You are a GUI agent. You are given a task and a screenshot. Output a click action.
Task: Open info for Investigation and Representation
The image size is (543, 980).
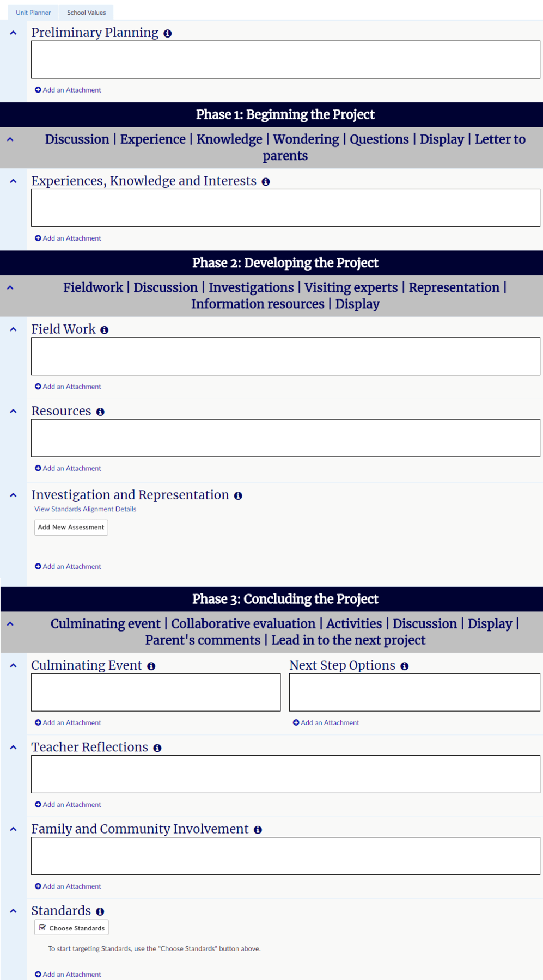coord(238,496)
